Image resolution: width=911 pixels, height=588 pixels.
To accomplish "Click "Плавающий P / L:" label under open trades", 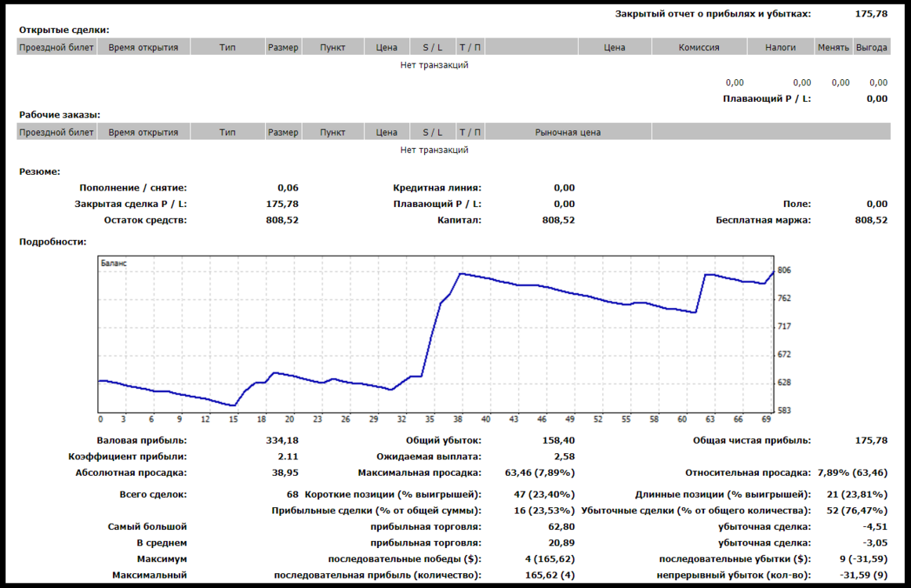I will tap(766, 99).
